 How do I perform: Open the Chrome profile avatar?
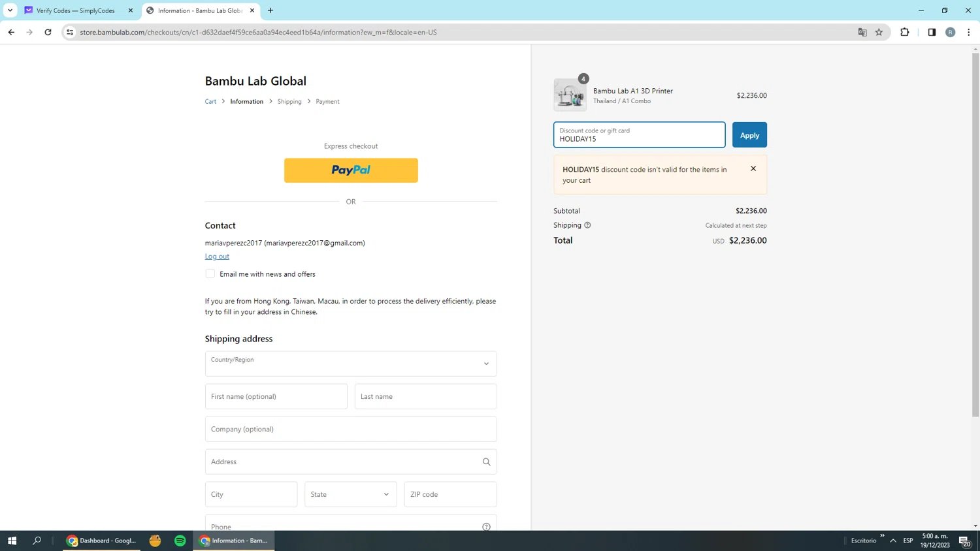[x=951, y=32]
